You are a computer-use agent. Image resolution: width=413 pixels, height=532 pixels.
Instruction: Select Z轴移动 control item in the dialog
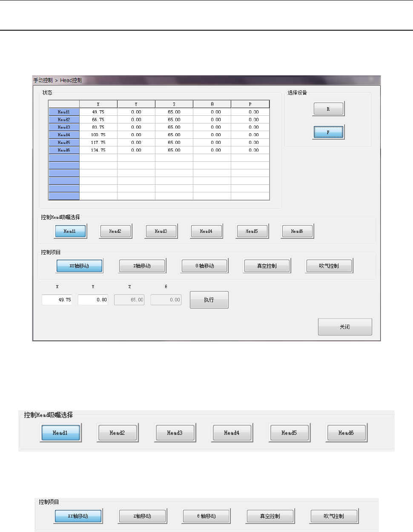[142, 266]
